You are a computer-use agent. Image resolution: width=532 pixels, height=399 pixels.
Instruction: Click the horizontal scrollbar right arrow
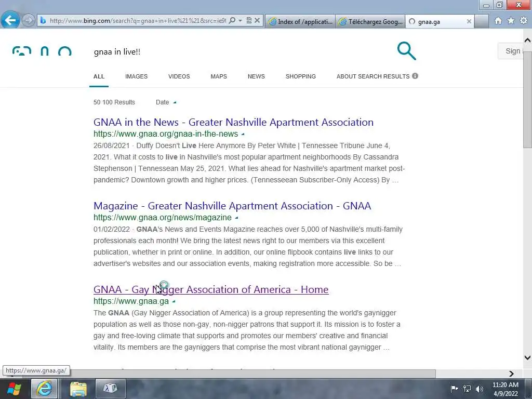click(511, 374)
